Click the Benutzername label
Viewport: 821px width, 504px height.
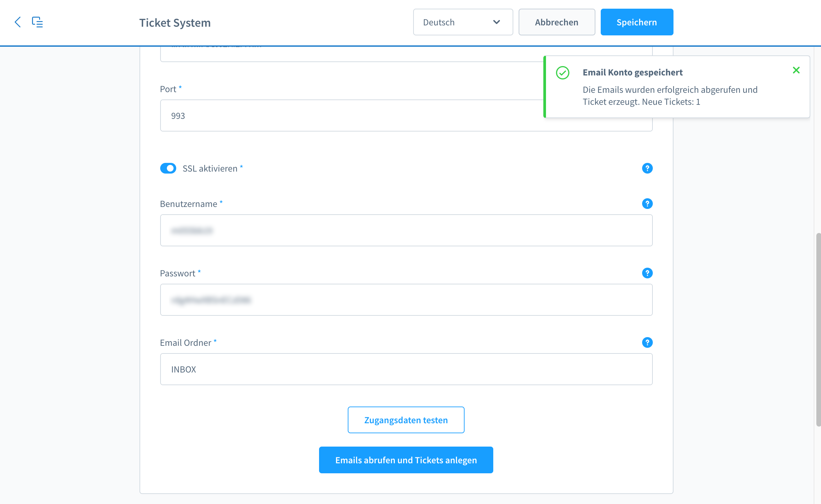click(189, 204)
